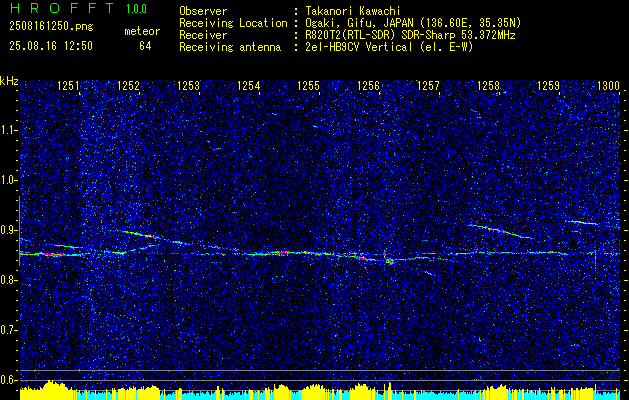Screen dimensions: 629x400
Task: Click the 0.7 kHz axis label
Action: (8, 330)
